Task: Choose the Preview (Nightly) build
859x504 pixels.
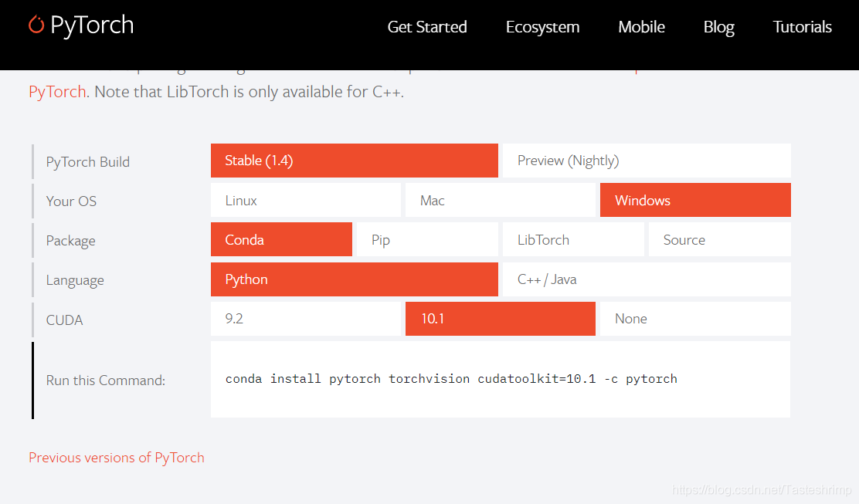Action: click(x=647, y=161)
